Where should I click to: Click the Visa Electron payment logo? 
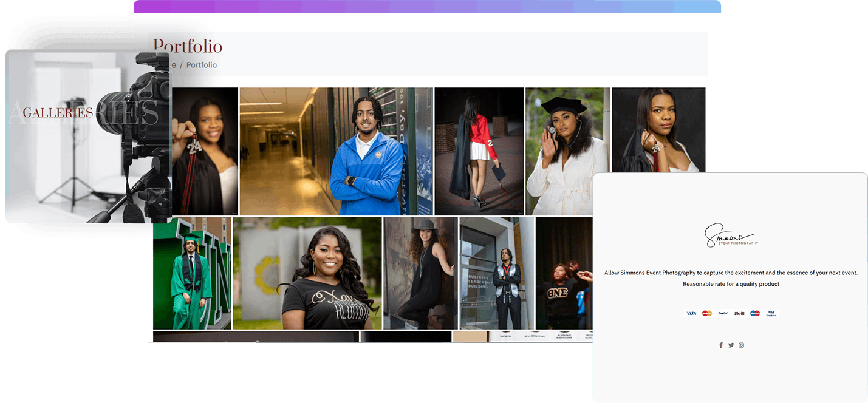[x=771, y=313]
